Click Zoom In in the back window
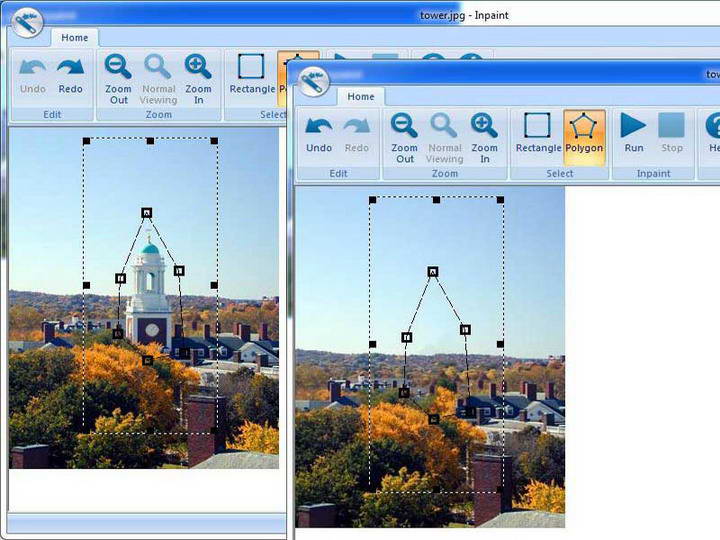Image resolution: width=720 pixels, height=540 pixels. [x=198, y=75]
